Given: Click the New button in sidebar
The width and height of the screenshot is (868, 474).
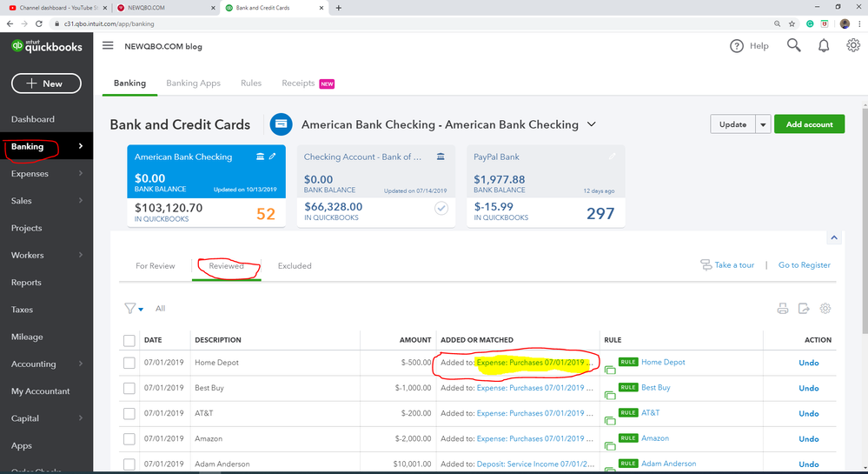Looking at the screenshot, I should click(x=47, y=83).
